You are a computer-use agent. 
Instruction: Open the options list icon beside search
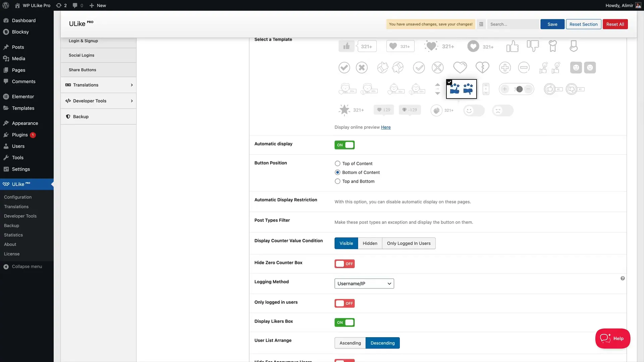[x=481, y=24]
